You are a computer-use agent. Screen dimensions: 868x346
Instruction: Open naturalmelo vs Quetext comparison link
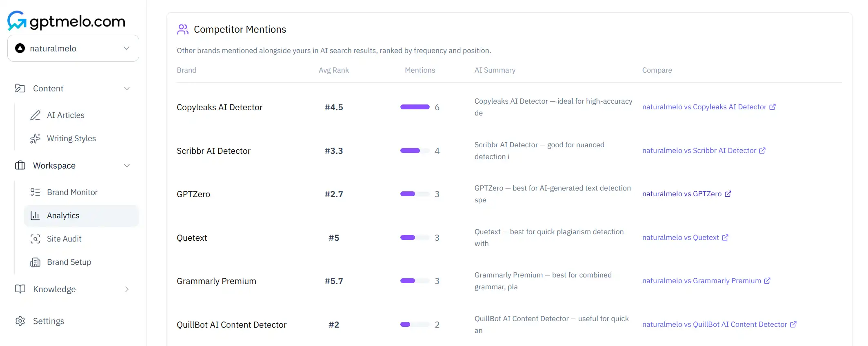[x=685, y=237]
